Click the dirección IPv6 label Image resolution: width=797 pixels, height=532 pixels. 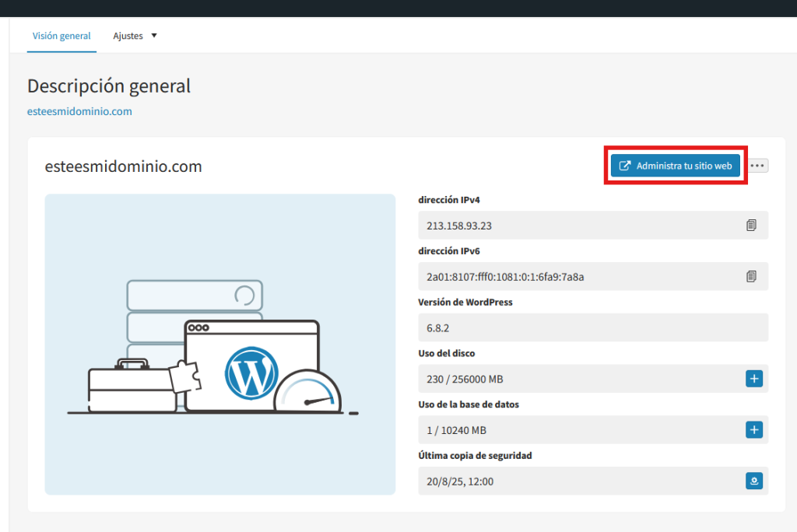click(x=449, y=251)
